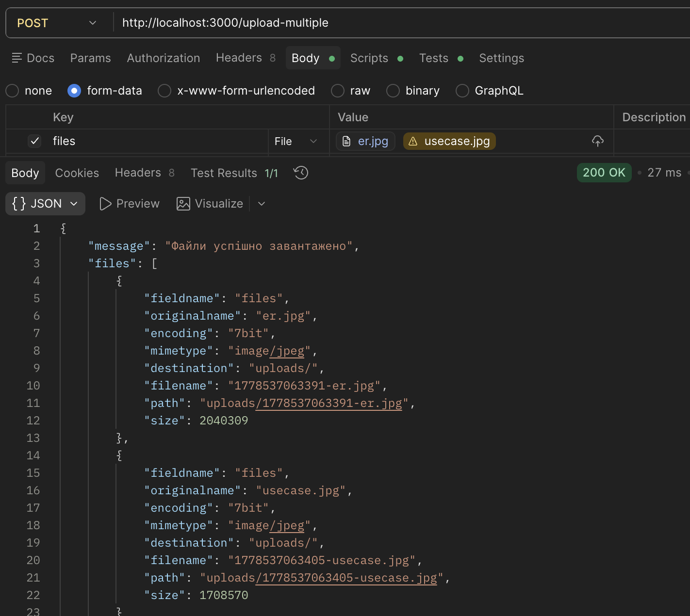Click the JSON braces format icon
Screen dimensions: 690x616
point(19,203)
